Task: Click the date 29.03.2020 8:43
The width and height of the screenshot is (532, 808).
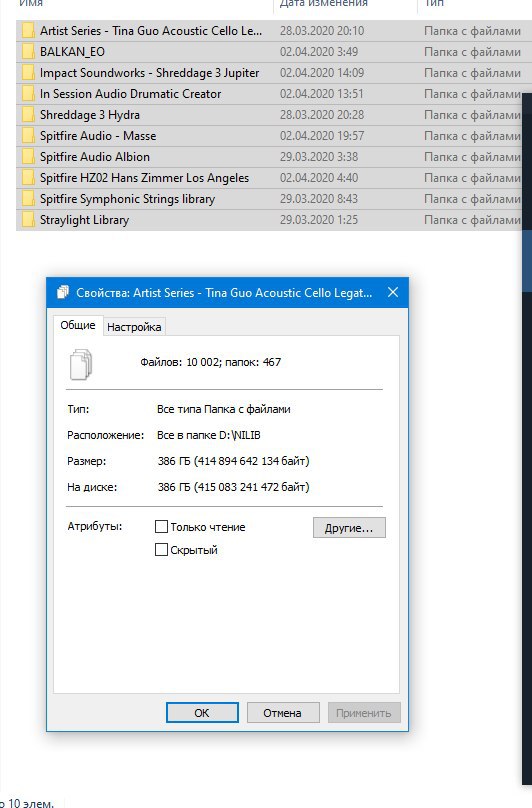Action: 319,199
